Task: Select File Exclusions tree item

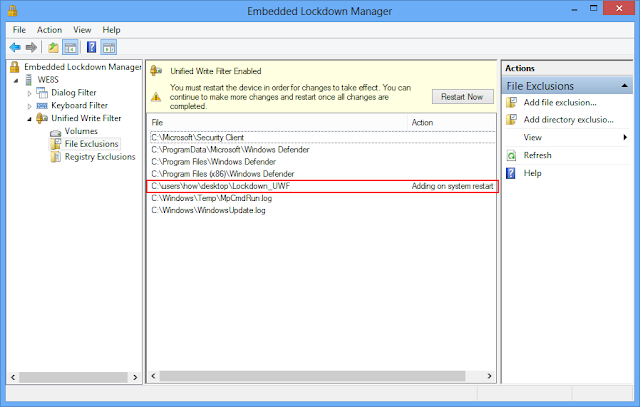Action: (x=91, y=144)
